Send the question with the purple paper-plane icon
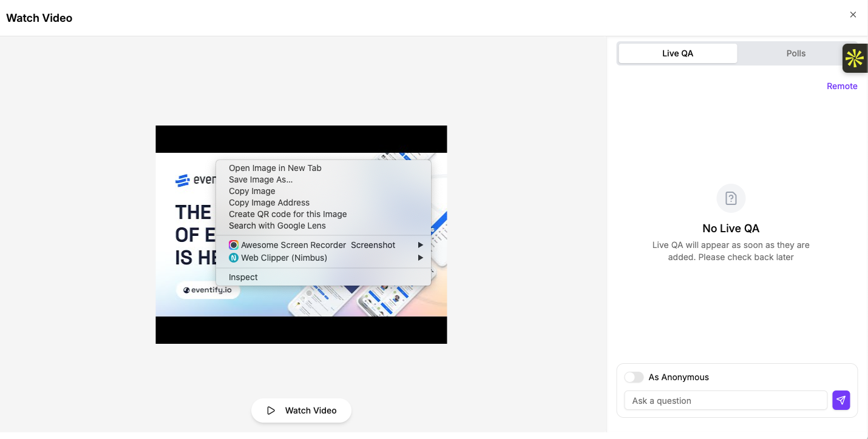This screenshot has width=868, height=439. (x=841, y=400)
